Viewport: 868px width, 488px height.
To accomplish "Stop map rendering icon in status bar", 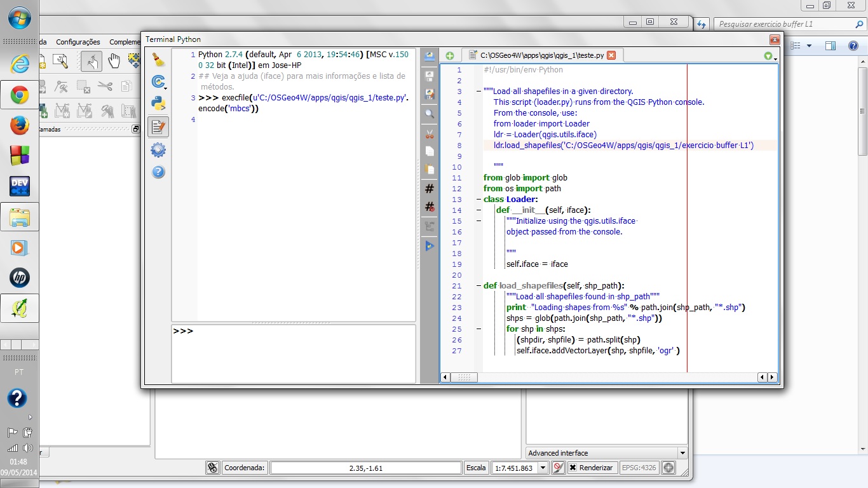I will (x=558, y=468).
